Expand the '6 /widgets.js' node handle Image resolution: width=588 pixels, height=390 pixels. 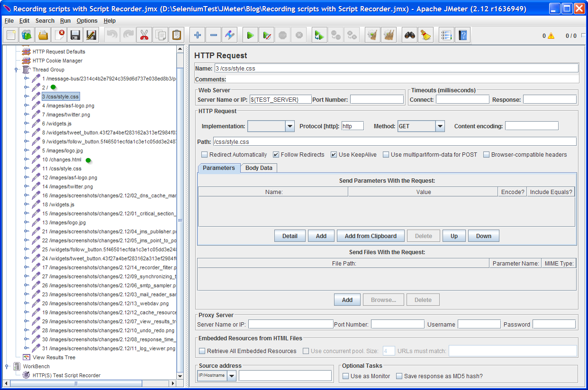point(27,124)
